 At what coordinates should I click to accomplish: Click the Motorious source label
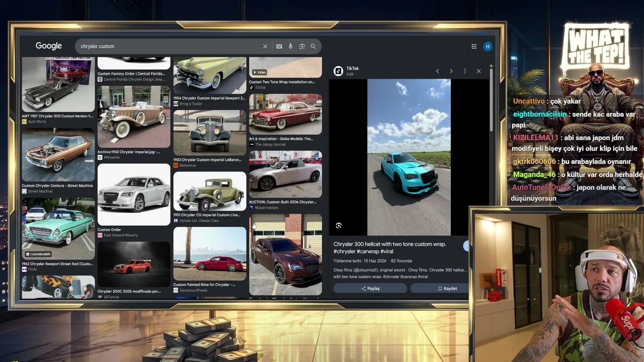pos(188,165)
